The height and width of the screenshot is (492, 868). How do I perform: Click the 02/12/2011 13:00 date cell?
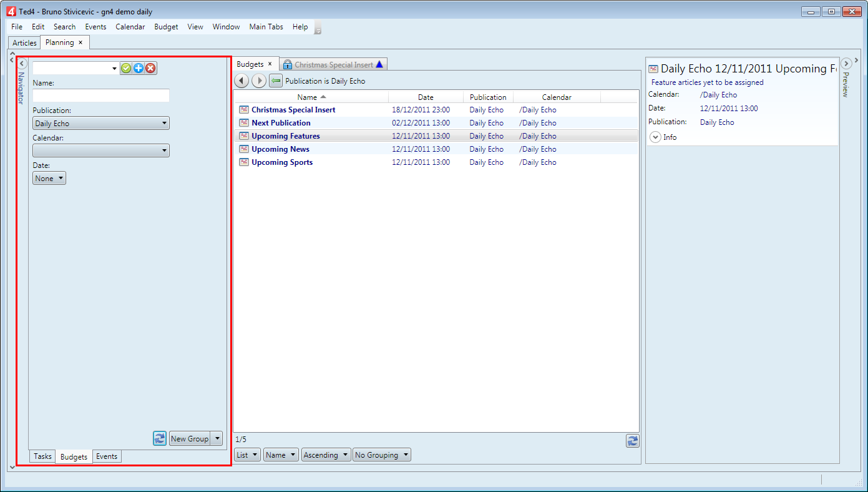(421, 123)
